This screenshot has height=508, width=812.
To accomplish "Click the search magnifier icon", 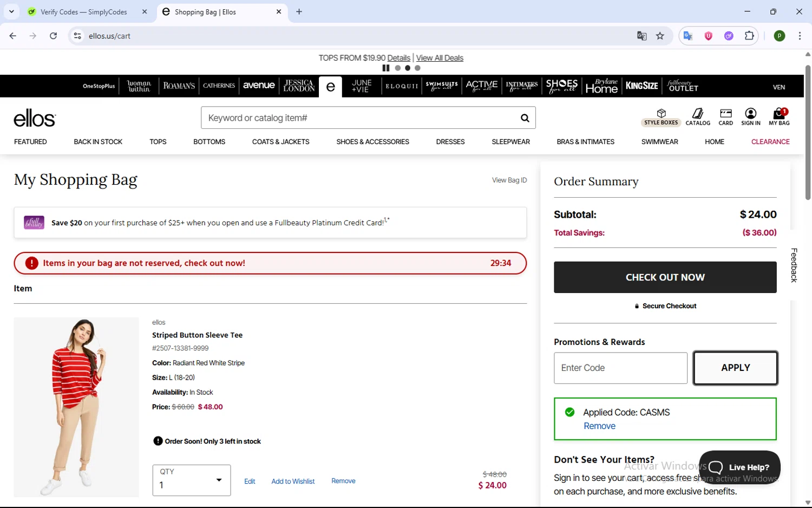I will pyautogui.click(x=525, y=118).
